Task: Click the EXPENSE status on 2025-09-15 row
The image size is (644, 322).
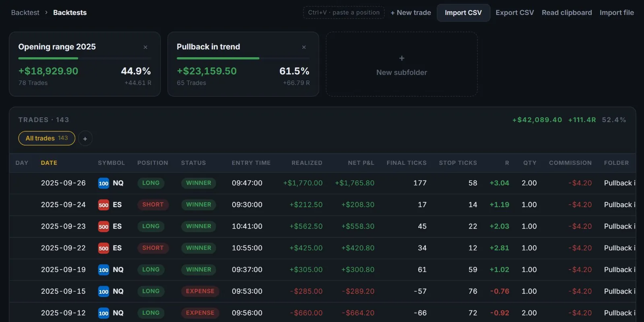Action: coord(200,291)
